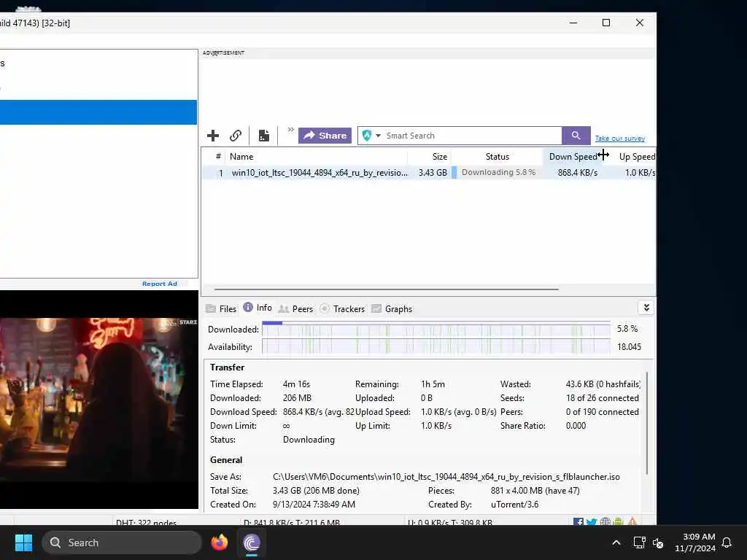Click the Add Torrent plus icon

click(x=213, y=136)
